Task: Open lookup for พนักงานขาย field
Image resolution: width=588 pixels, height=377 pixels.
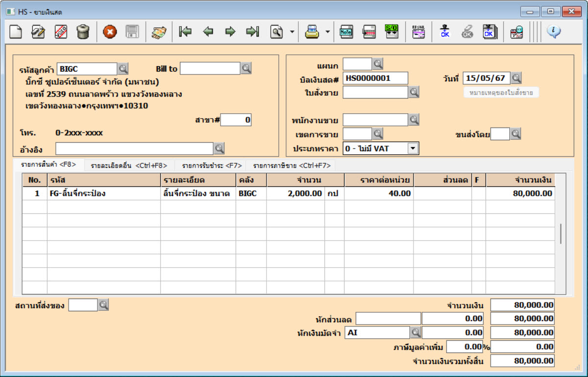Action: pyautogui.click(x=414, y=120)
